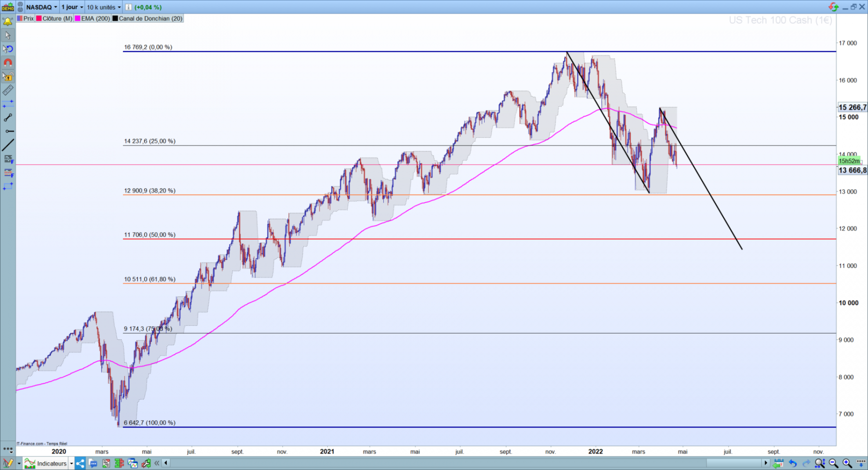868x470 pixels.
Task: Select the Fibonacci retracement tool
Action: click(8, 159)
